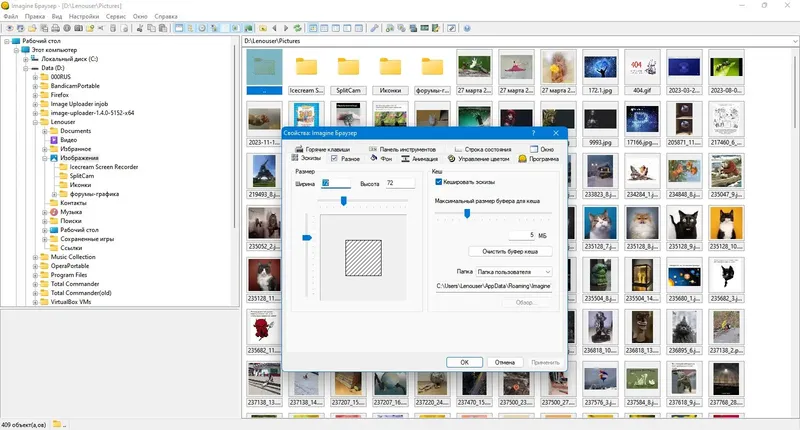Select the Firefox folder in tree
Screen dimensions: 800x430
[x=60, y=95]
